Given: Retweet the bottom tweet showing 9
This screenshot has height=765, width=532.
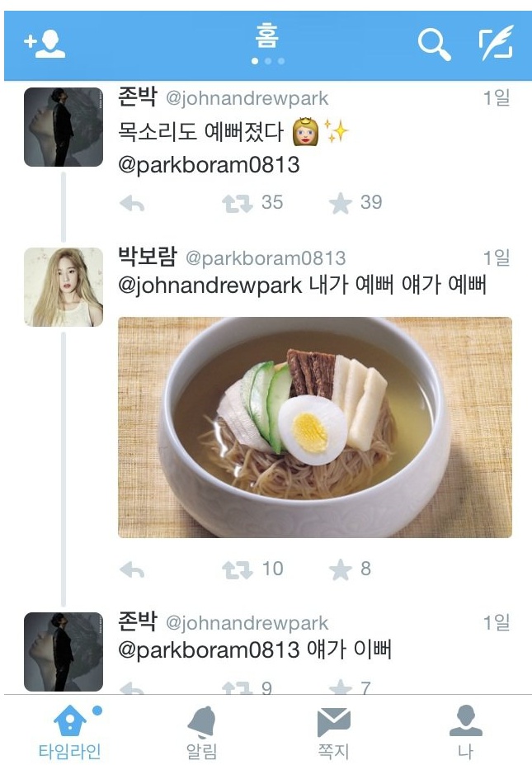Looking at the screenshot, I should 238,688.
